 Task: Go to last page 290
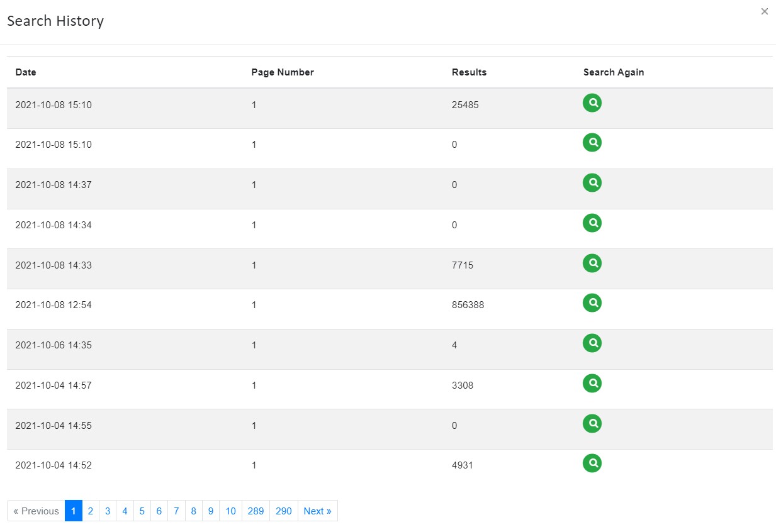[284, 511]
